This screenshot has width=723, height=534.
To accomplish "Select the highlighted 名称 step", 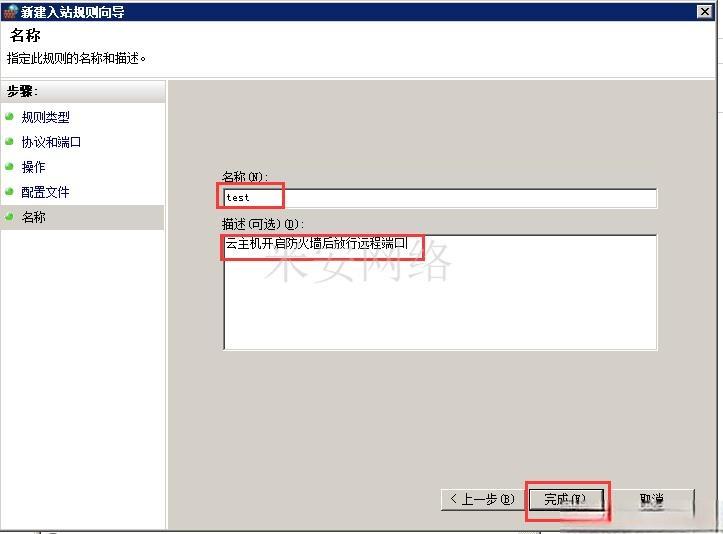I will [34, 217].
